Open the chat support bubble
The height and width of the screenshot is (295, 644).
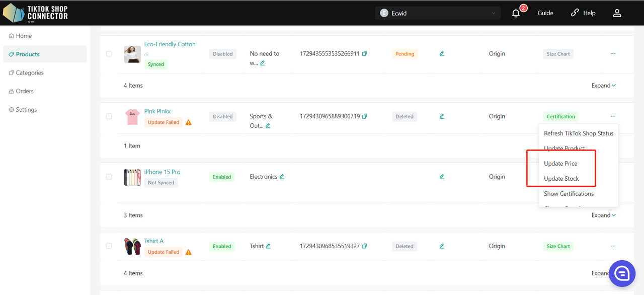(622, 273)
